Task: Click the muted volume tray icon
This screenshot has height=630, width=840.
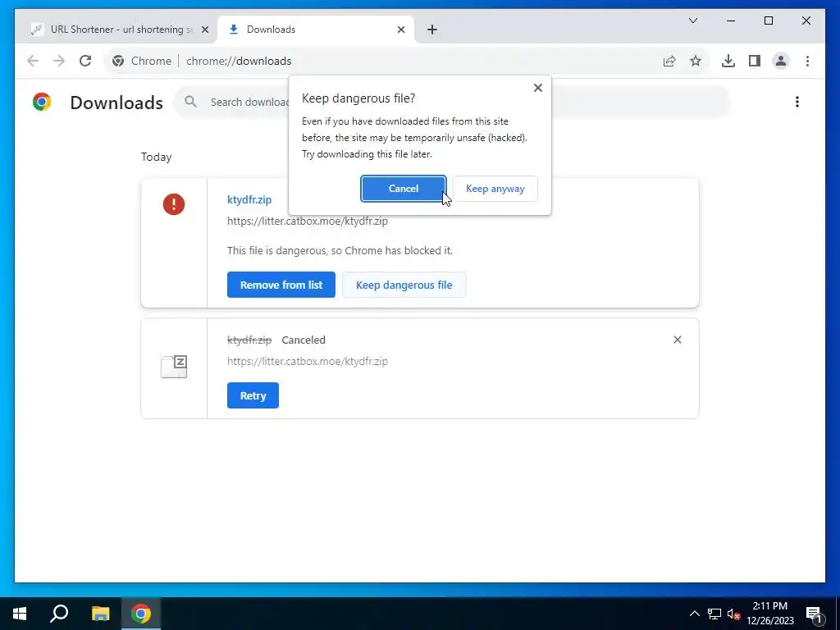Action: 733,614
